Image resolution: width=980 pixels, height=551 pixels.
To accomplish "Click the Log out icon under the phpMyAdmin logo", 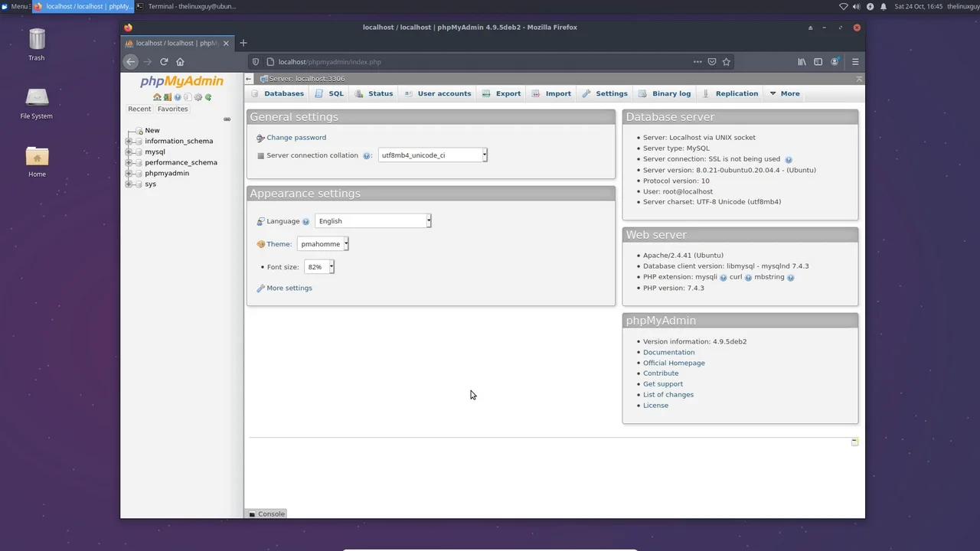I will click(167, 97).
